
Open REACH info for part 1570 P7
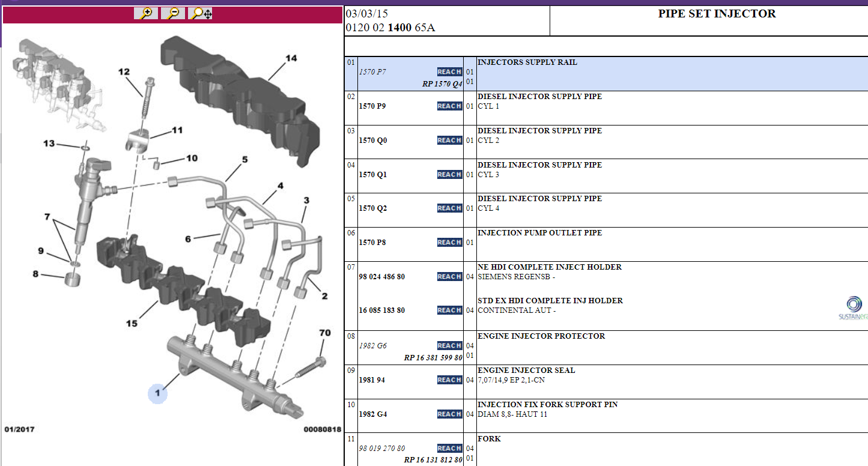point(449,72)
